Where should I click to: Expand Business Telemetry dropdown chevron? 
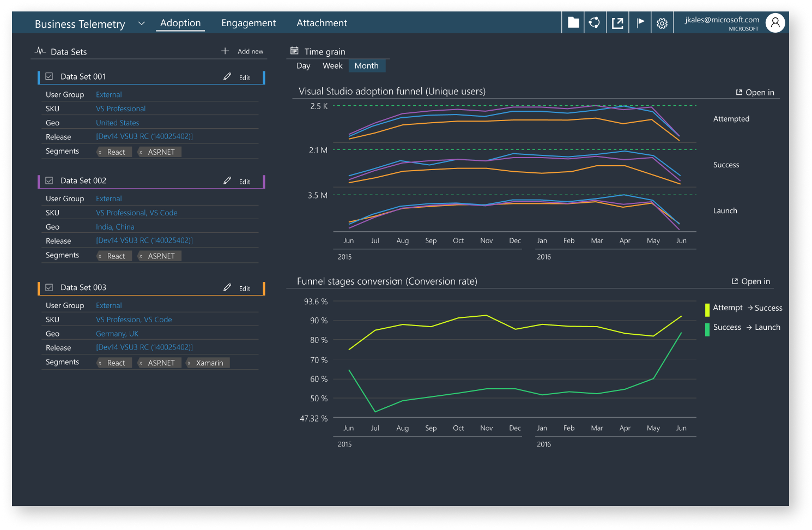142,23
